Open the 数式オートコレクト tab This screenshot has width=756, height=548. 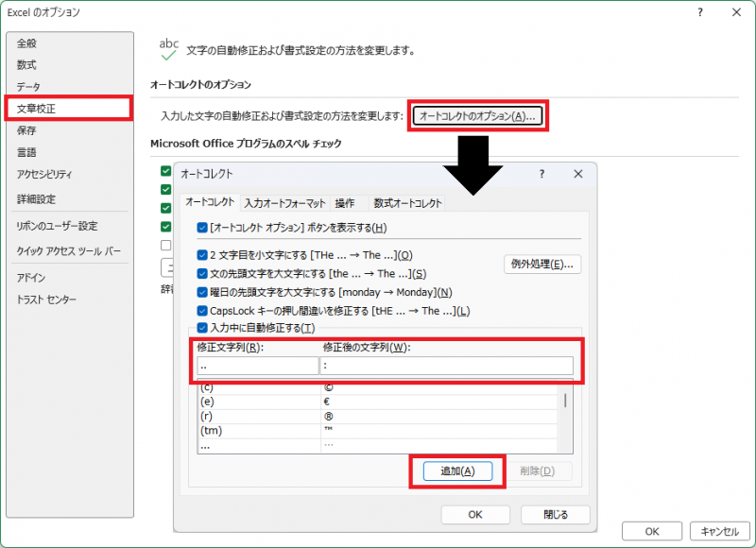point(407,203)
